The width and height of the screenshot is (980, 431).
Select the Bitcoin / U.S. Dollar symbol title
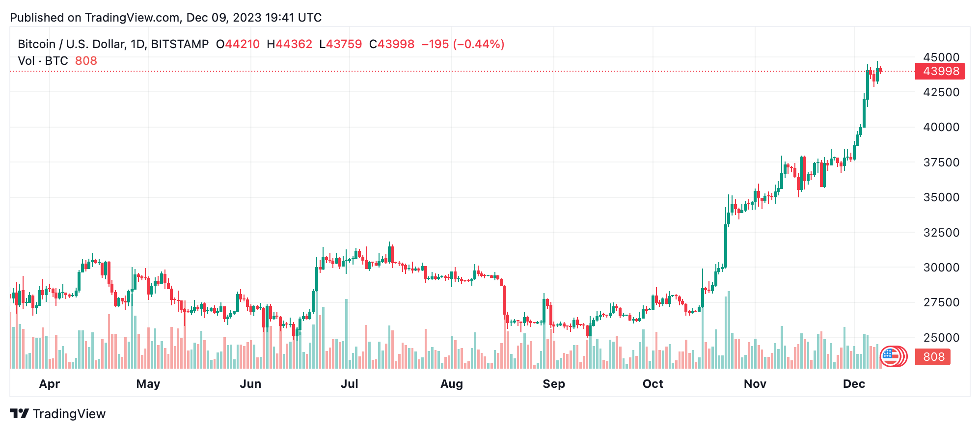tap(113, 44)
